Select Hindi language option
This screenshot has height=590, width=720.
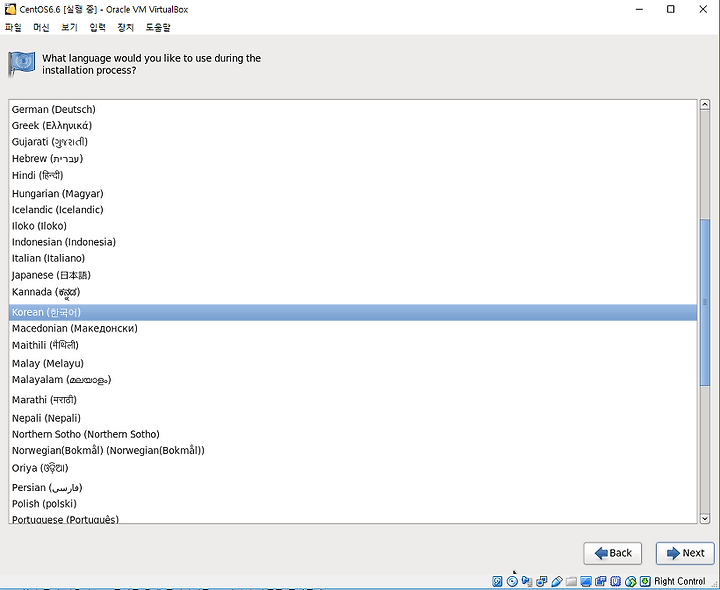(x=353, y=175)
